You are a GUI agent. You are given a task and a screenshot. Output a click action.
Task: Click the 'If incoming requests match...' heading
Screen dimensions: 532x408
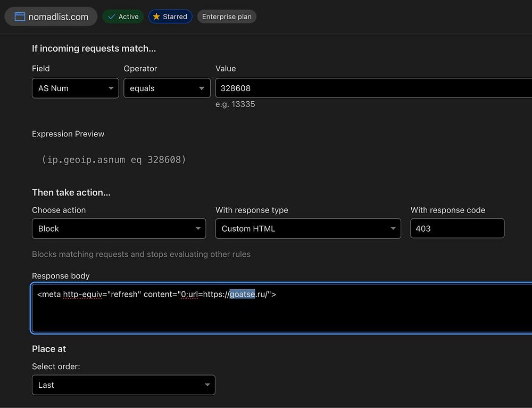[94, 48]
